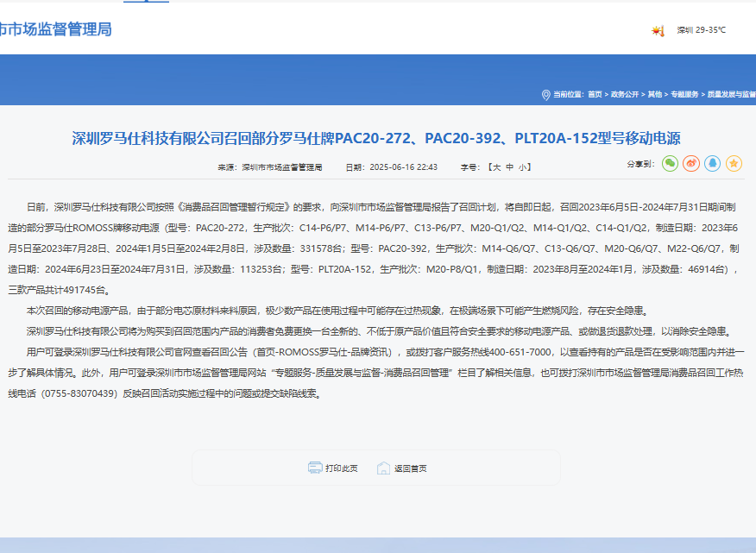Set font size to 大
This screenshot has width=756, height=553.
coord(496,167)
